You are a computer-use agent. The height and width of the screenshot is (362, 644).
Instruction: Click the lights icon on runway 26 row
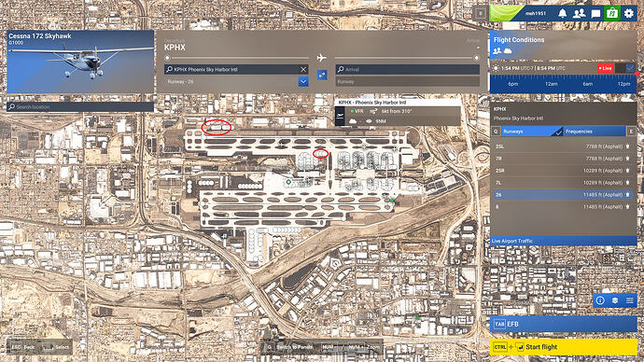627,195
